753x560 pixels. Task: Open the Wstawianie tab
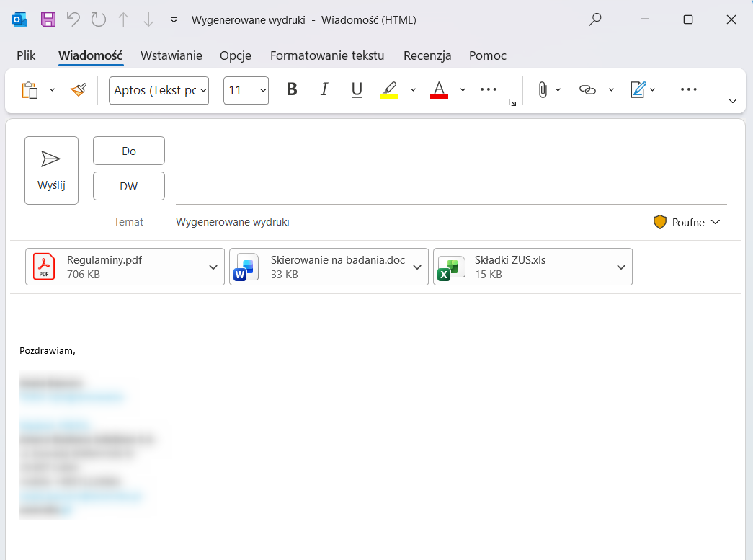point(171,55)
